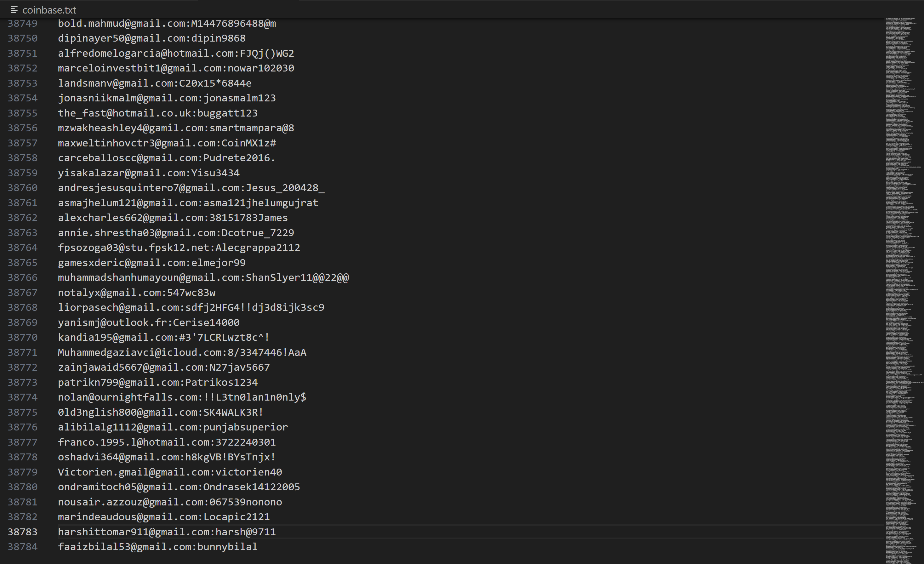Place cursor in text on line 38758
Screen dimensions: 924x564
coord(167,158)
